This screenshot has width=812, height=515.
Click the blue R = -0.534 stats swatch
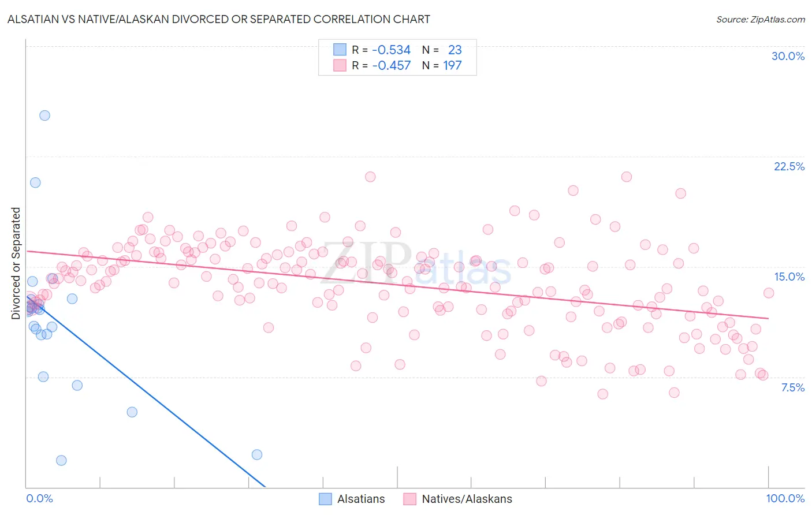[x=340, y=50]
